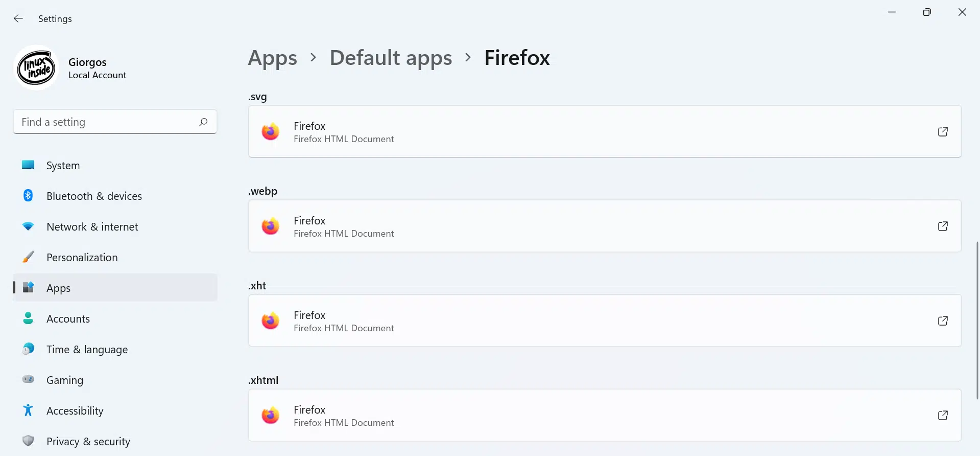Navigate to Apps breadcrumb

pos(272,58)
